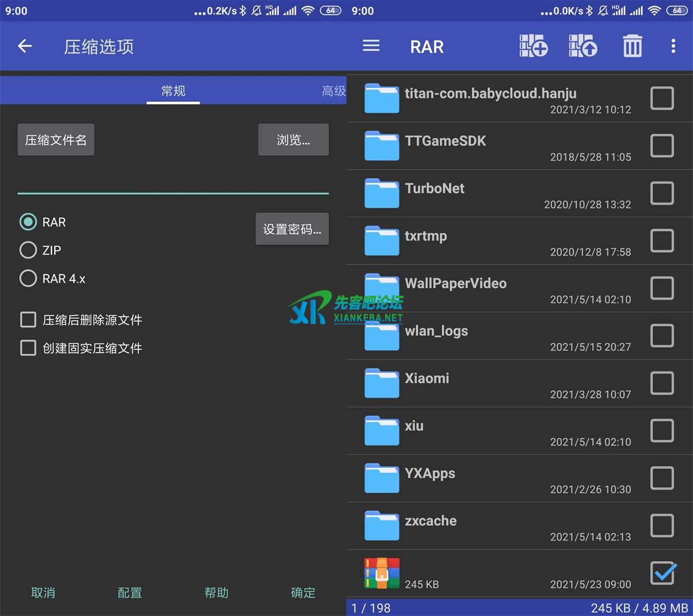
Task: Switch to the 高级 tab
Action: click(333, 91)
